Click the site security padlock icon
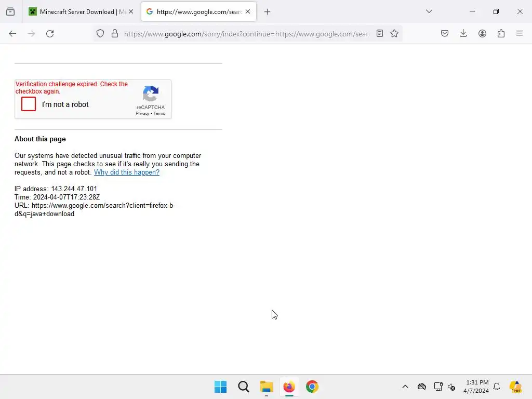532x399 pixels. pyautogui.click(x=115, y=34)
